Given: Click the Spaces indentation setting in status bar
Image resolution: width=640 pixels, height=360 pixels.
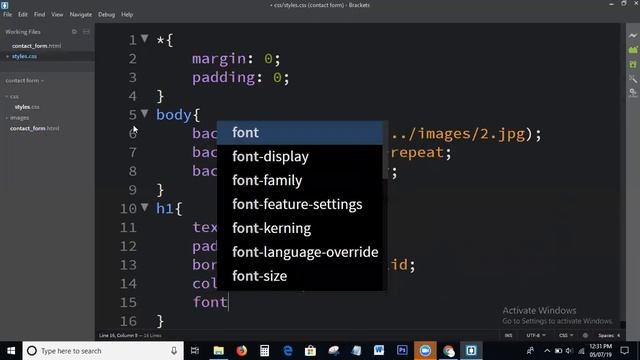Looking at the screenshot, I should (609, 335).
